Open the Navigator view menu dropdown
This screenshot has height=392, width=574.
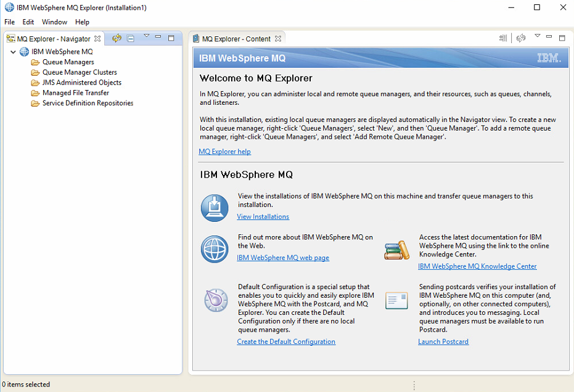pyautogui.click(x=146, y=37)
